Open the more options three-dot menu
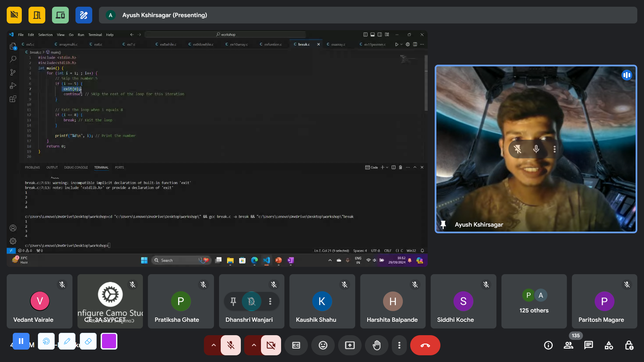This screenshot has width=644, height=362. point(399,345)
